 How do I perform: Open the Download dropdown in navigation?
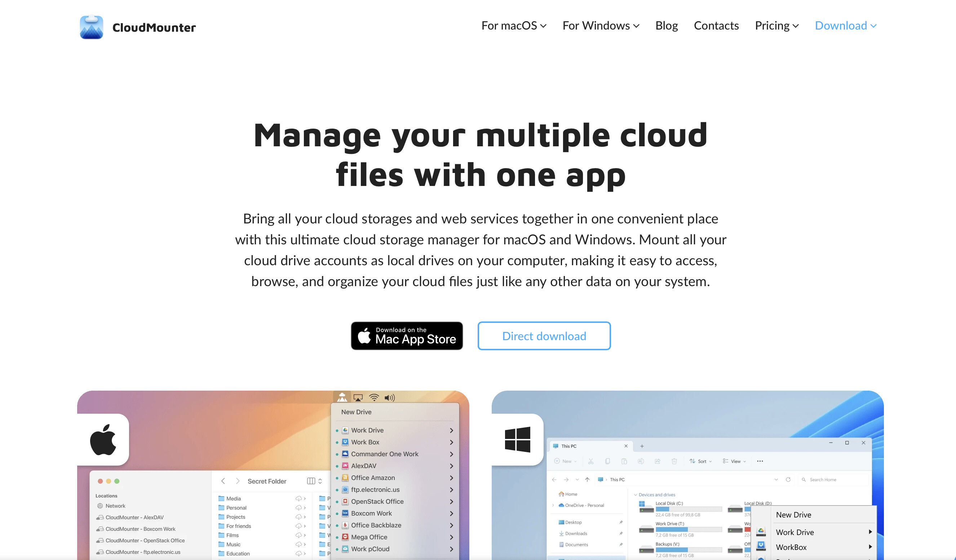846,26
